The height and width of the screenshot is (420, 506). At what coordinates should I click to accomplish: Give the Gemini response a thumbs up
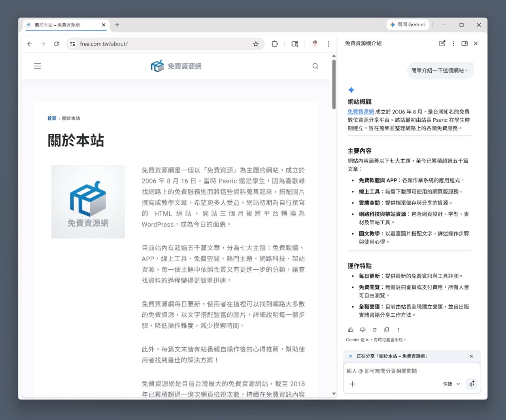point(351,329)
